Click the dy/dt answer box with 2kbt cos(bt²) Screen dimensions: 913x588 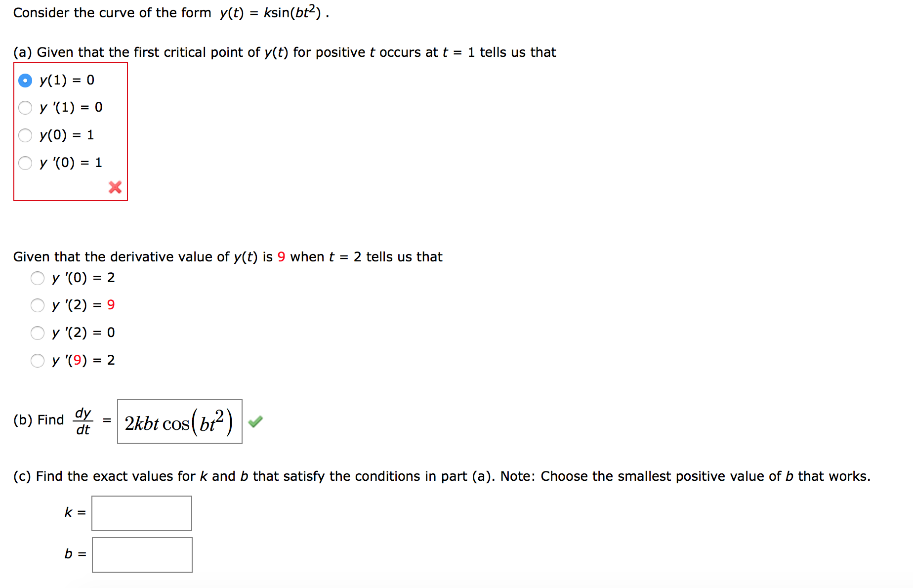pyautogui.click(x=180, y=421)
